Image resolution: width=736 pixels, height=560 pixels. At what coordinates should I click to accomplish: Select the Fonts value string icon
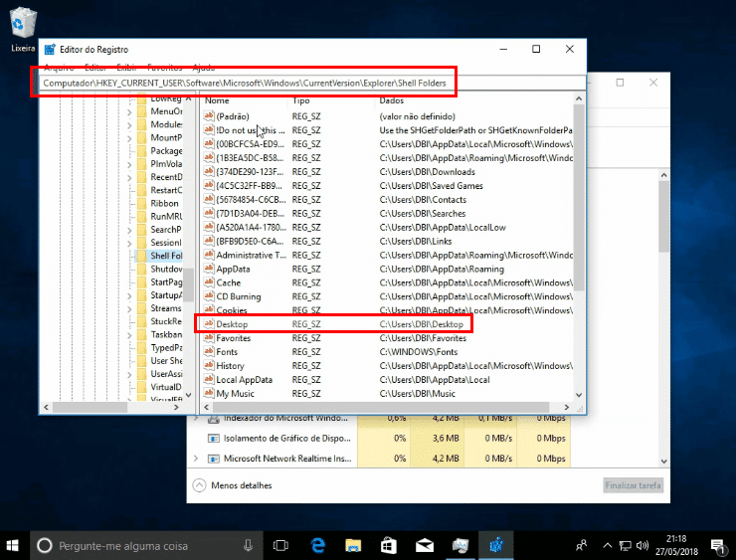point(209,351)
